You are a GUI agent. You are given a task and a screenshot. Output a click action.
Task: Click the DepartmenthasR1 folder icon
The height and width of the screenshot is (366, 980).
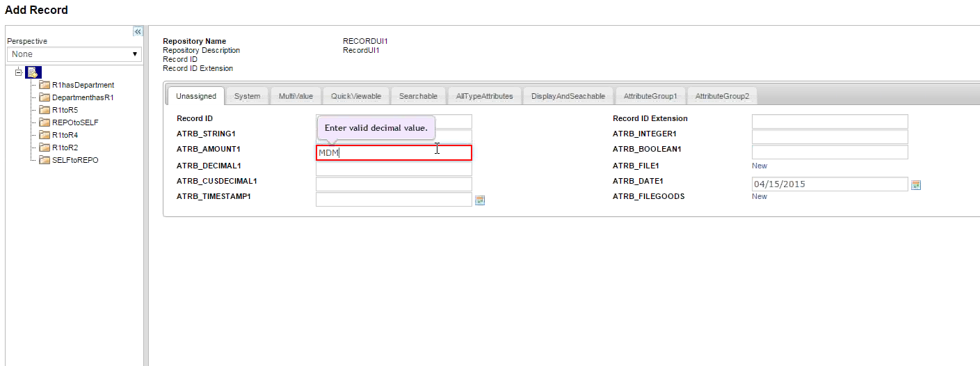click(x=45, y=97)
